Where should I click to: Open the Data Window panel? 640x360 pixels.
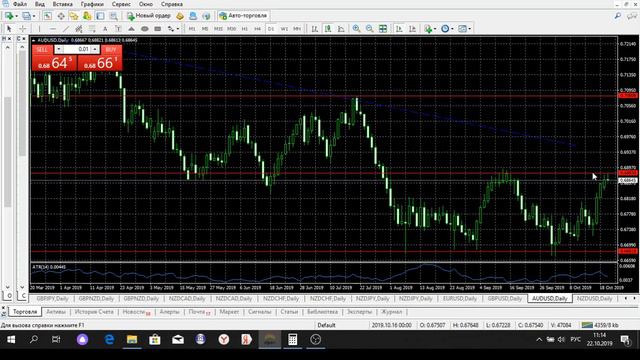tap(61, 16)
